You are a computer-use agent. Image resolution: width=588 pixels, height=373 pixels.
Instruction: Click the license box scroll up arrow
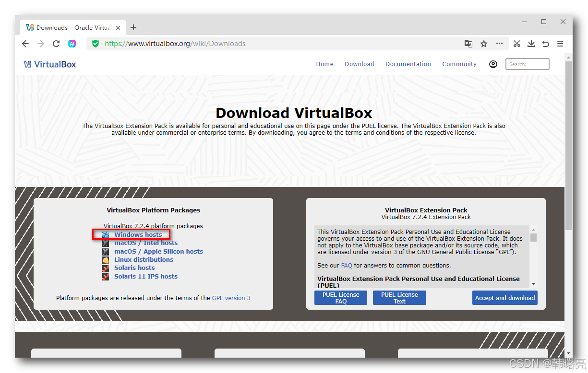[533, 230]
